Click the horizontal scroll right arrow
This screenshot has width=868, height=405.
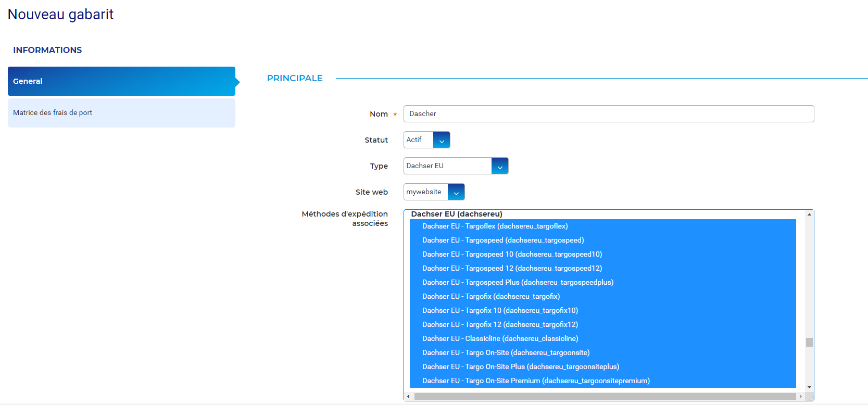pos(801,396)
